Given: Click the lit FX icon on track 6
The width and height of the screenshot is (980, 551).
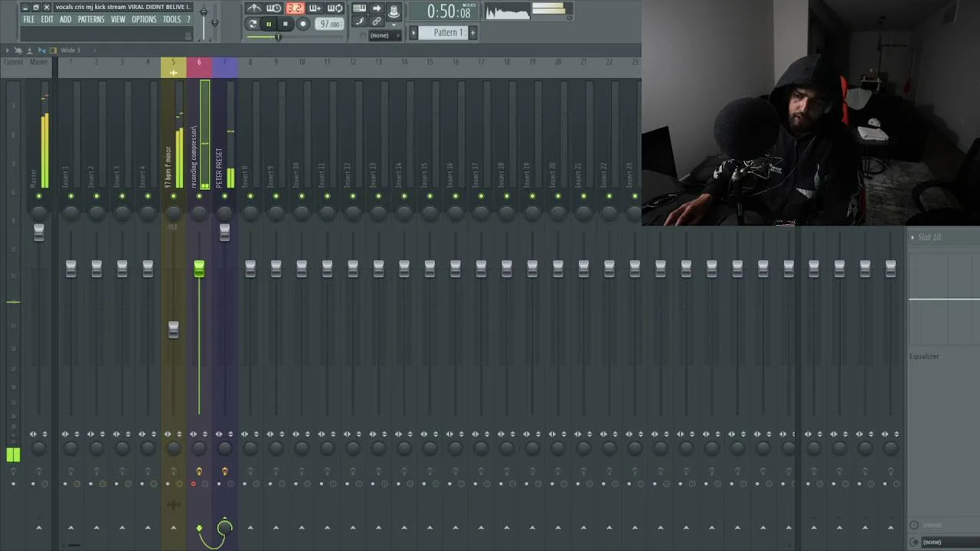Looking at the screenshot, I should [199, 471].
